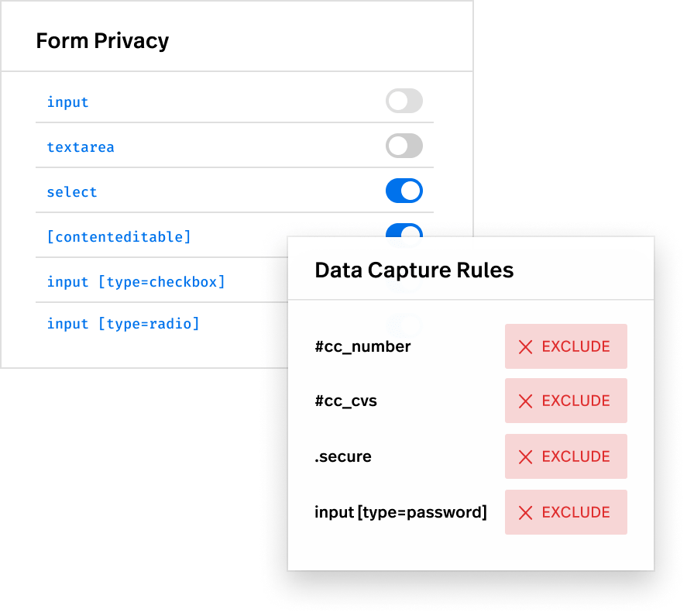This screenshot has width=687, height=616.
Task: Click the EXCLUDE button for #cc_number
Action: coord(566,346)
